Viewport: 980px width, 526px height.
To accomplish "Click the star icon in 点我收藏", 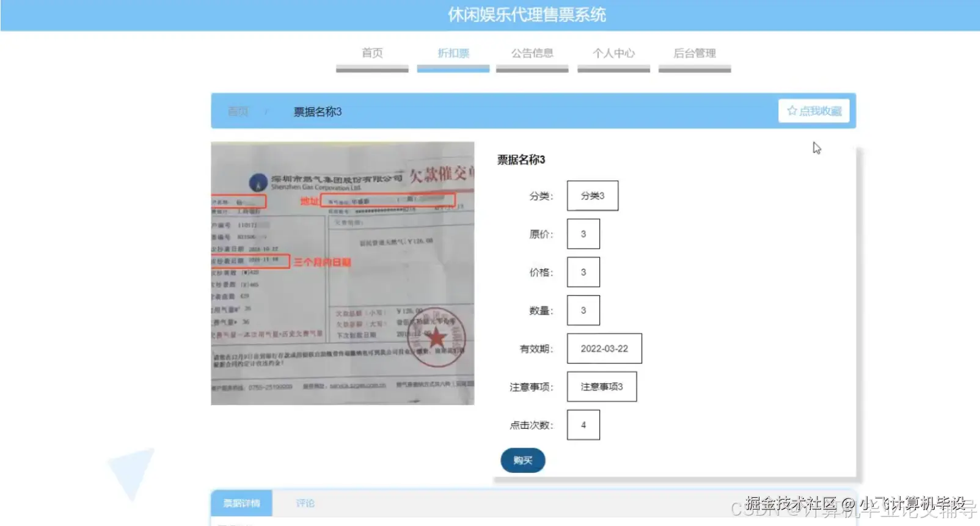I will coord(792,111).
